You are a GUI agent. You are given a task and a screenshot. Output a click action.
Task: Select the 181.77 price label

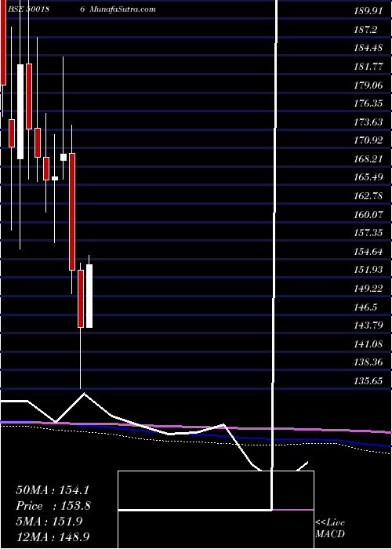[x=368, y=67]
